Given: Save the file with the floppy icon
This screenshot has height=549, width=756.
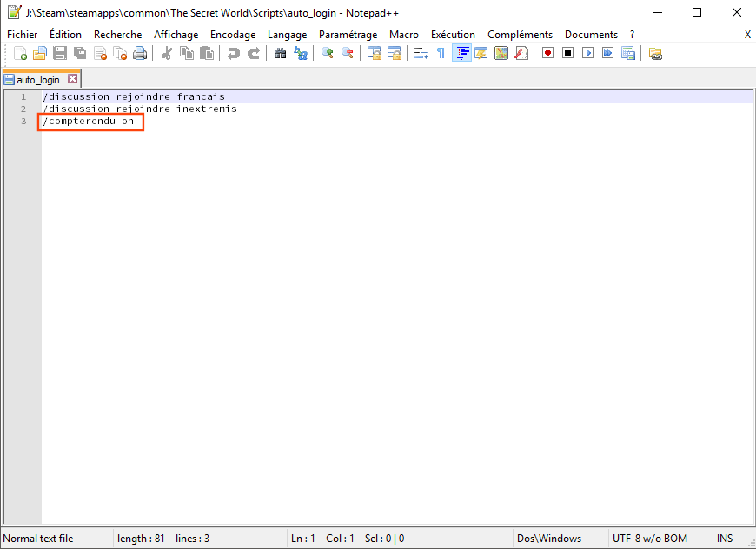Looking at the screenshot, I should tap(60, 53).
